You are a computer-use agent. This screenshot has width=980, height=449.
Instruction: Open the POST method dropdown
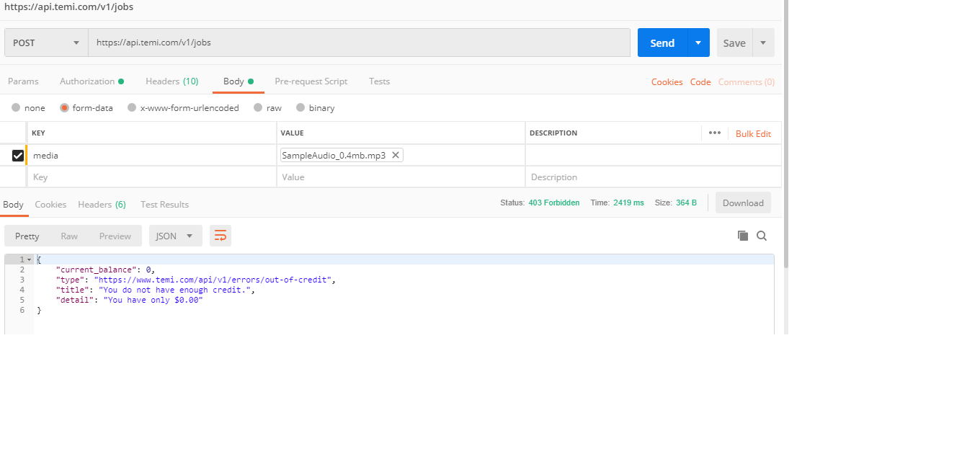(46, 43)
